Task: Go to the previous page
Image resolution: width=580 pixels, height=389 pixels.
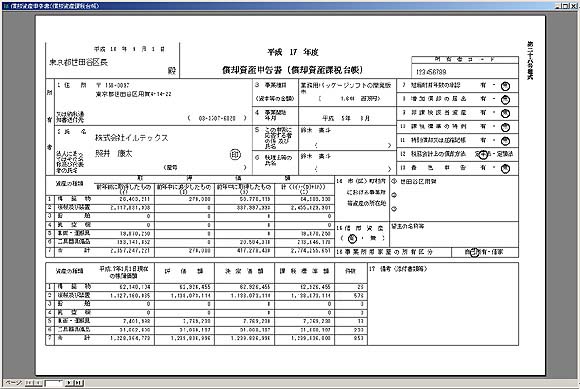Action: coord(38,383)
